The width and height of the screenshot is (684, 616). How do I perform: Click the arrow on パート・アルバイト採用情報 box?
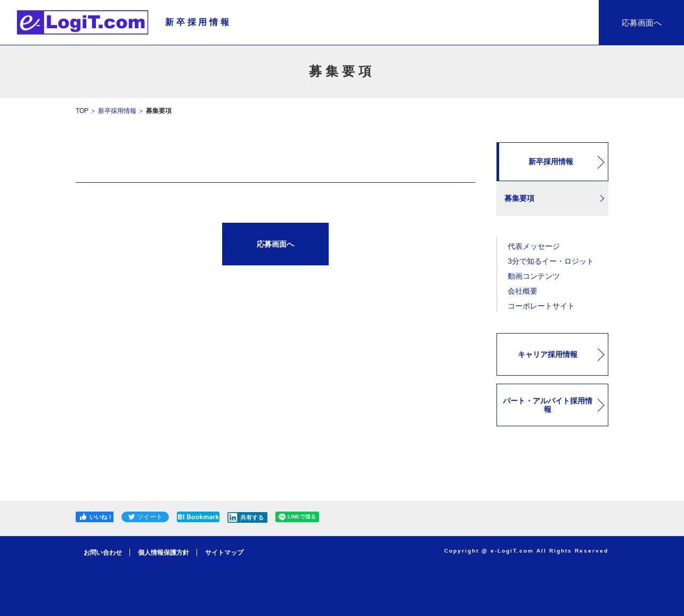click(x=601, y=406)
